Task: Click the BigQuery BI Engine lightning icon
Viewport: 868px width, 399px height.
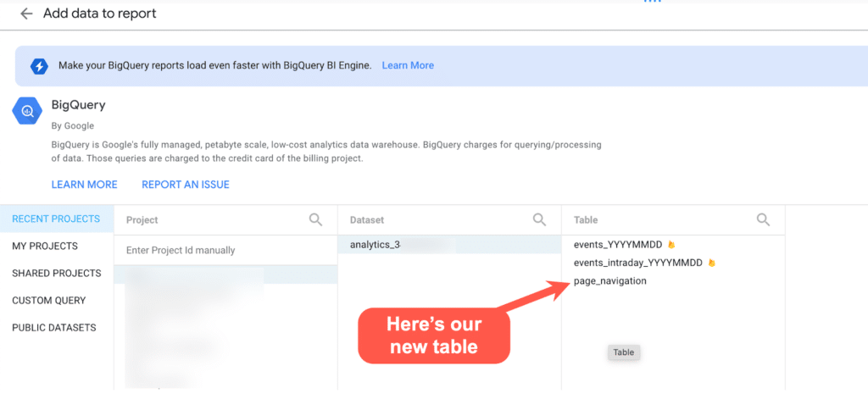Action: 39,66
